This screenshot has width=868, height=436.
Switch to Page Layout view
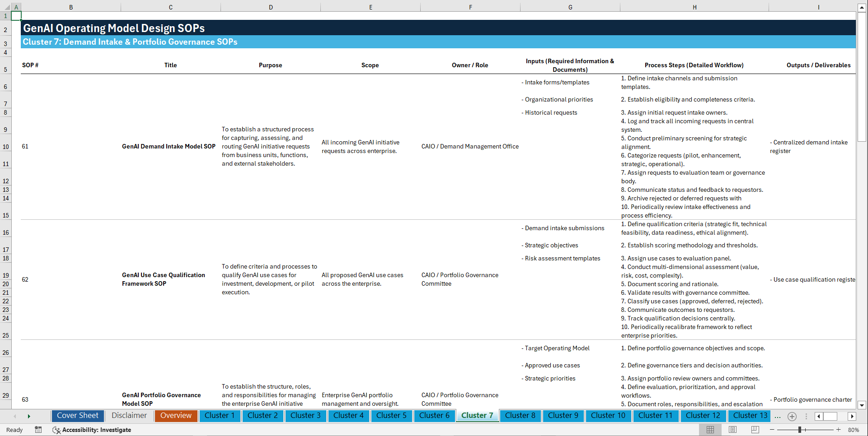click(x=732, y=430)
